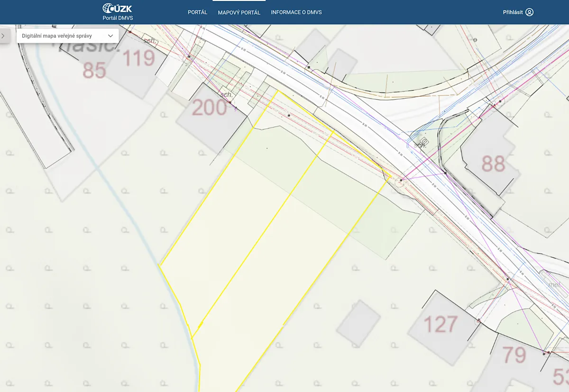Select building number 119 on the map

(x=138, y=58)
